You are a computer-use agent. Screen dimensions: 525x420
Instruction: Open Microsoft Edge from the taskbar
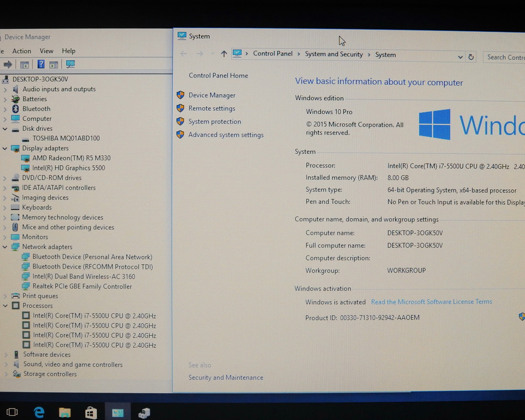[x=39, y=412]
